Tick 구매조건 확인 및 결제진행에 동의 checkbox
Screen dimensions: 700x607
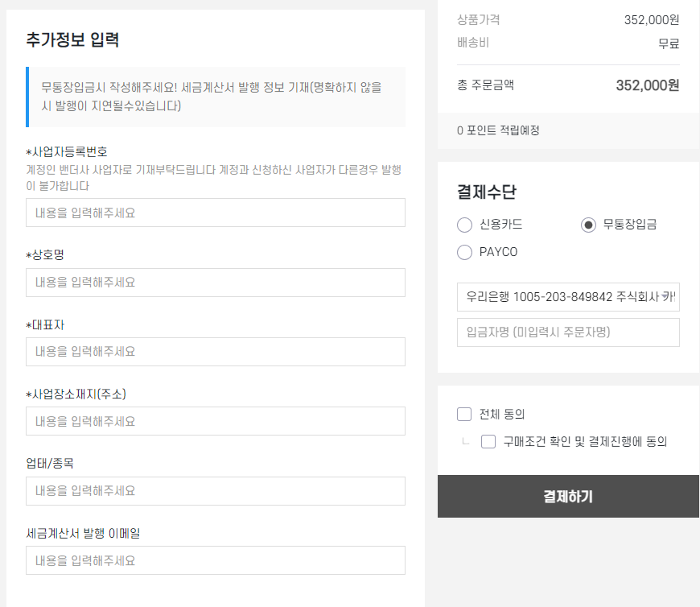click(488, 441)
